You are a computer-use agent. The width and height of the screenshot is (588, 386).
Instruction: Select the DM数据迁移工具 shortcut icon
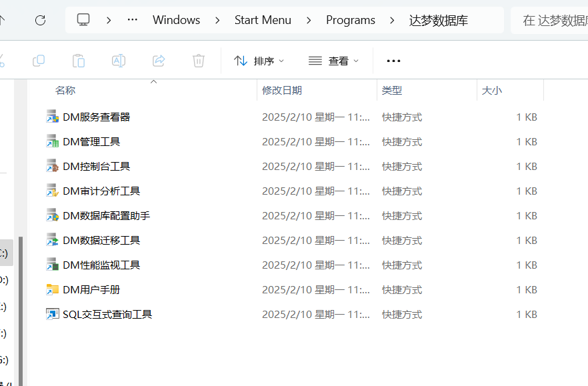pyautogui.click(x=53, y=240)
